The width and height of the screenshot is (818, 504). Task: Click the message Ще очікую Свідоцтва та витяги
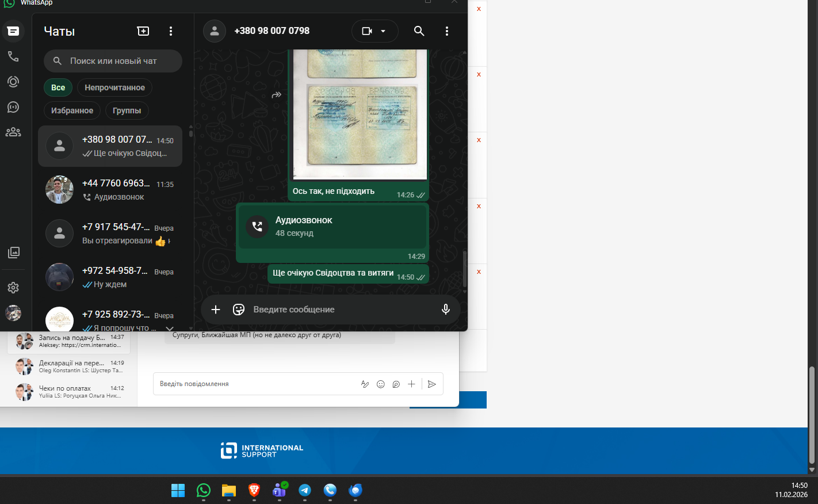click(333, 273)
